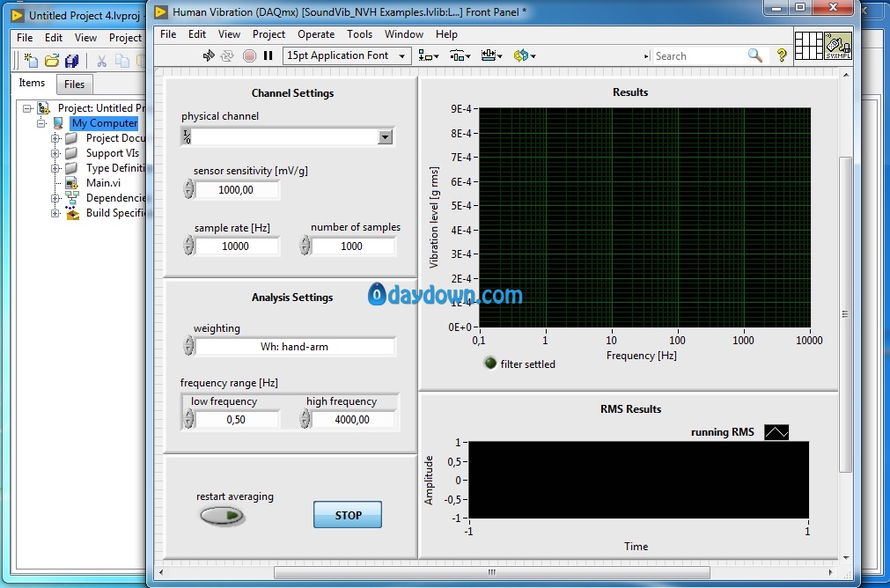
Task: Click the Search field in the toolbar
Action: (699, 55)
